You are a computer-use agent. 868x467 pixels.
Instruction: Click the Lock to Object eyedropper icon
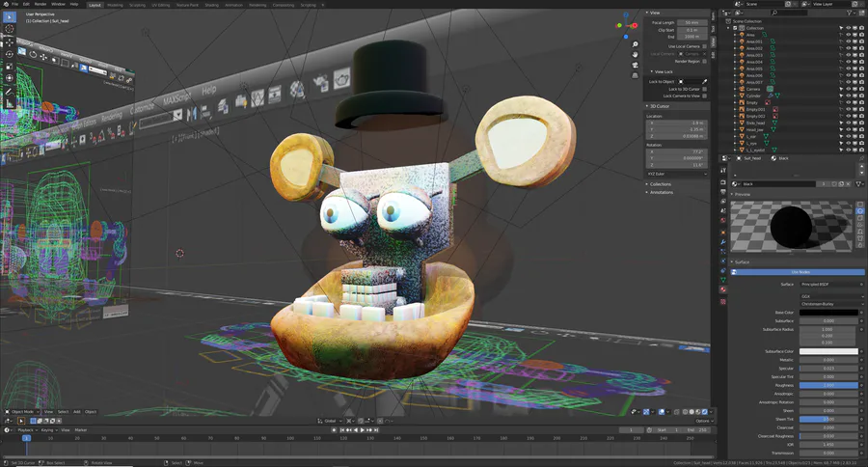(705, 81)
